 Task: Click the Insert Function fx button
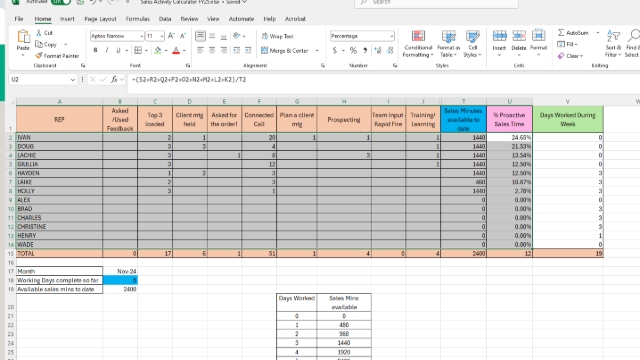pos(114,80)
